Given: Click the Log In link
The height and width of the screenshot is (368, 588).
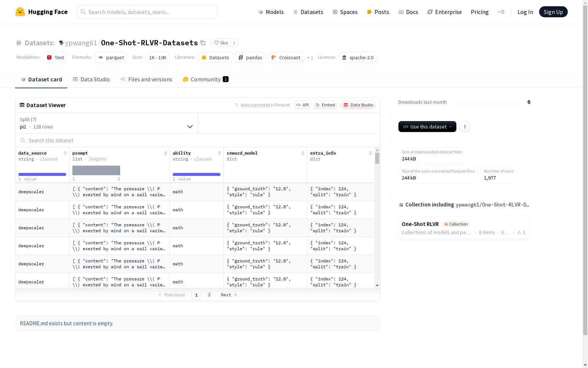Looking at the screenshot, I should coord(525,12).
